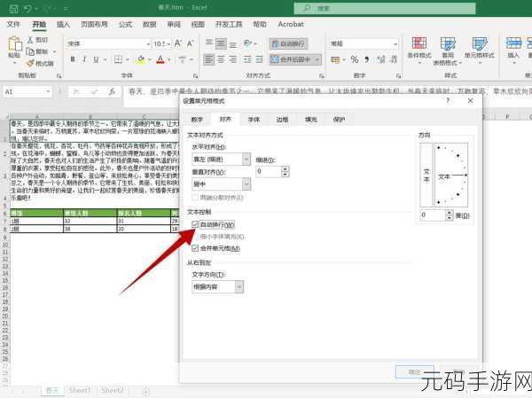The height and width of the screenshot is (398, 532).
Task: Click the middle align icon
Action: 221,43
